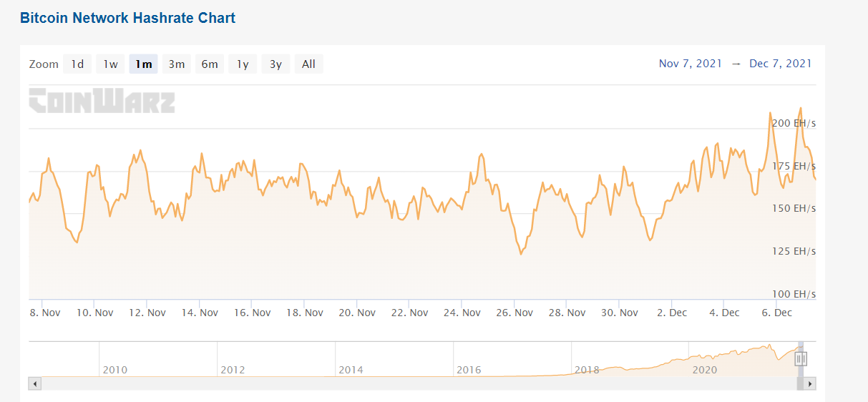Select the active 1m zoom button

(143, 64)
